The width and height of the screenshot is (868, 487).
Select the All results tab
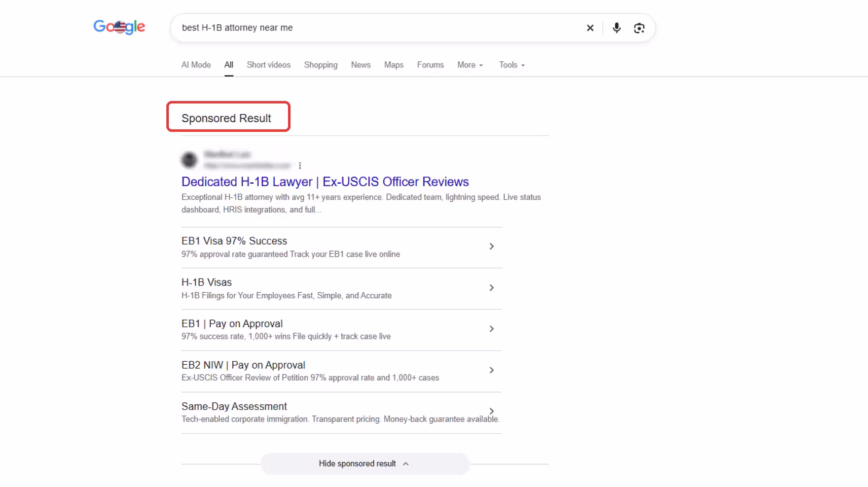tap(229, 65)
